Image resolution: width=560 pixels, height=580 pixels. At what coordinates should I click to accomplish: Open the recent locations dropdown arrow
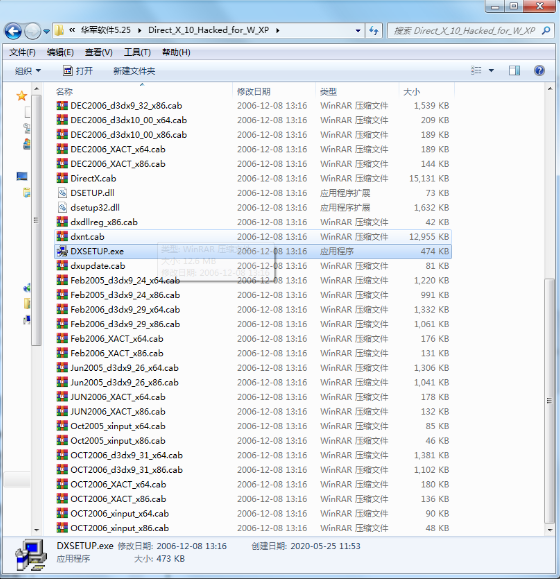[46, 31]
